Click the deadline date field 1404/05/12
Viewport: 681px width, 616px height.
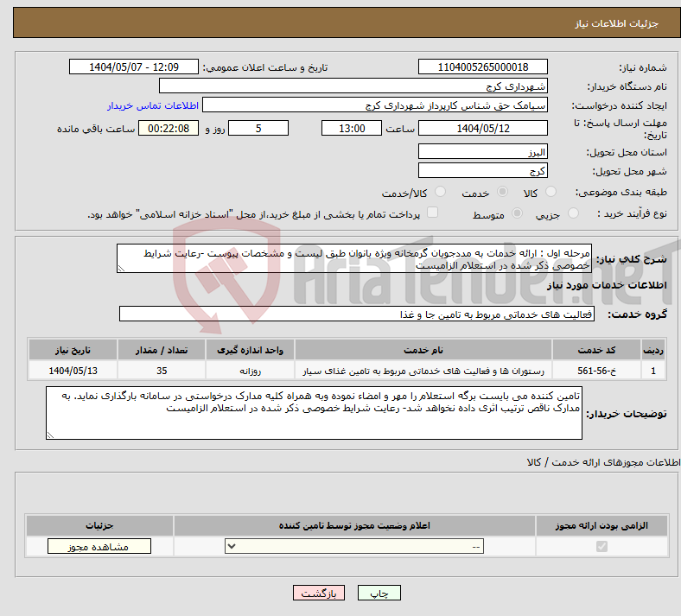[x=482, y=128]
